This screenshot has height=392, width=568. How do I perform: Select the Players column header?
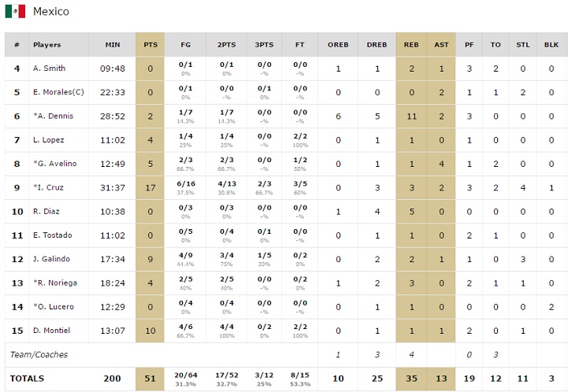click(47, 45)
